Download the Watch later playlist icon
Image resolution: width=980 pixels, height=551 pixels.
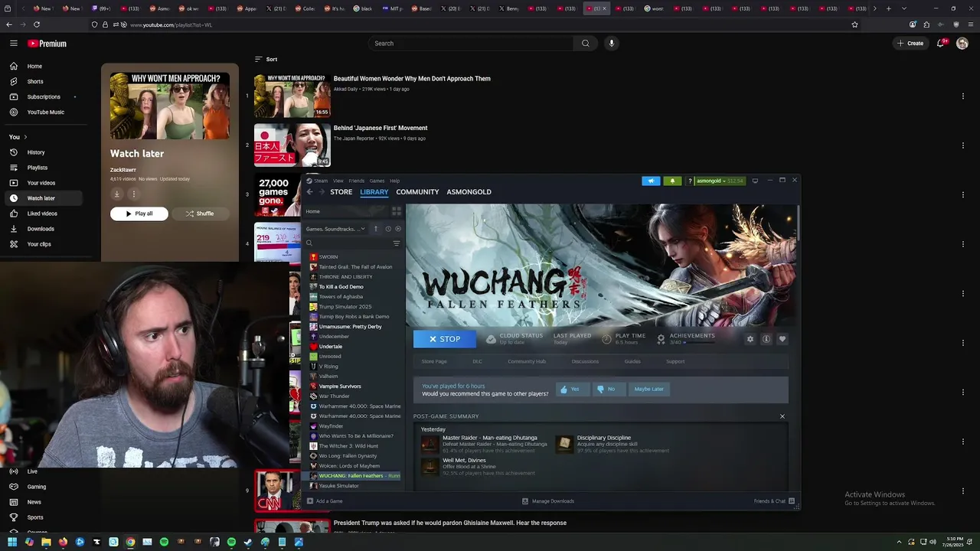116,194
